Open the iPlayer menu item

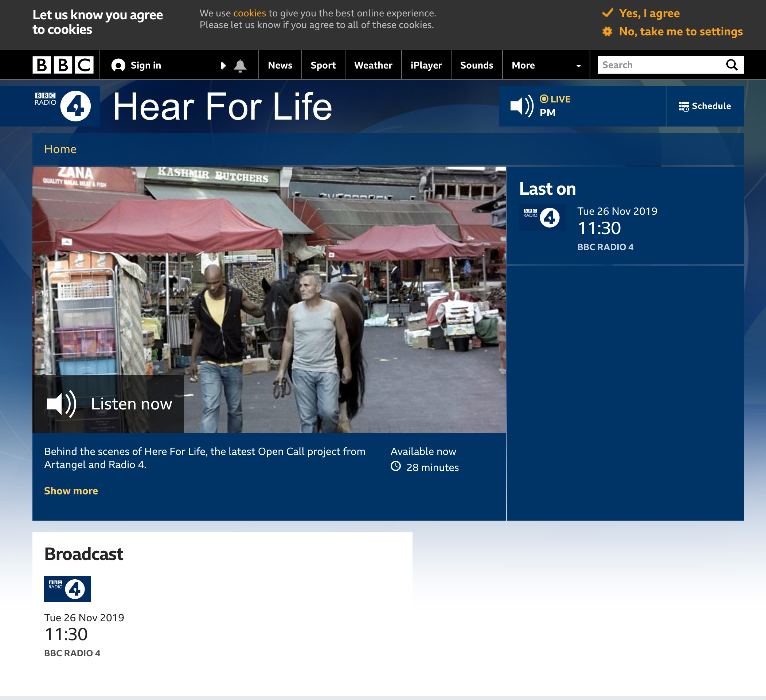click(x=426, y=65)
